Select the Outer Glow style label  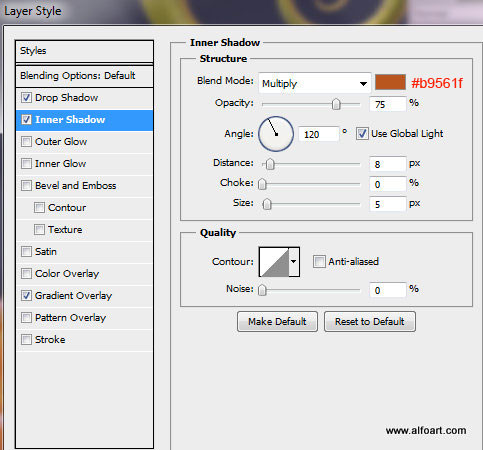tap(61, 142)
